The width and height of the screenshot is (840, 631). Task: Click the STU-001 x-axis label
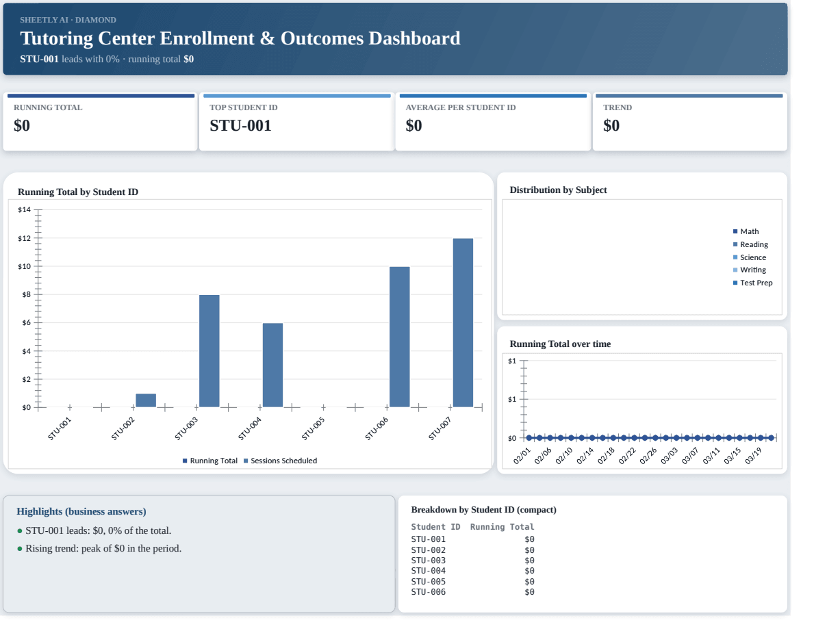(x=60, y=428)
